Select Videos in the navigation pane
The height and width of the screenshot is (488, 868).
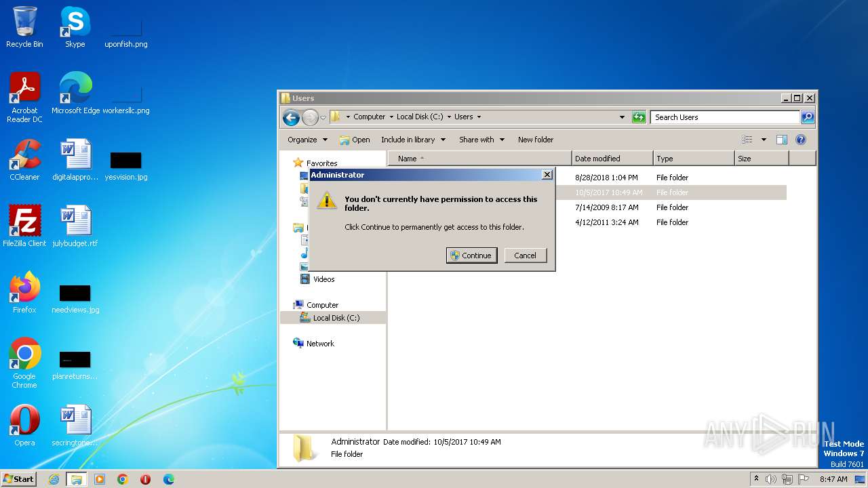tap(323, 279)
